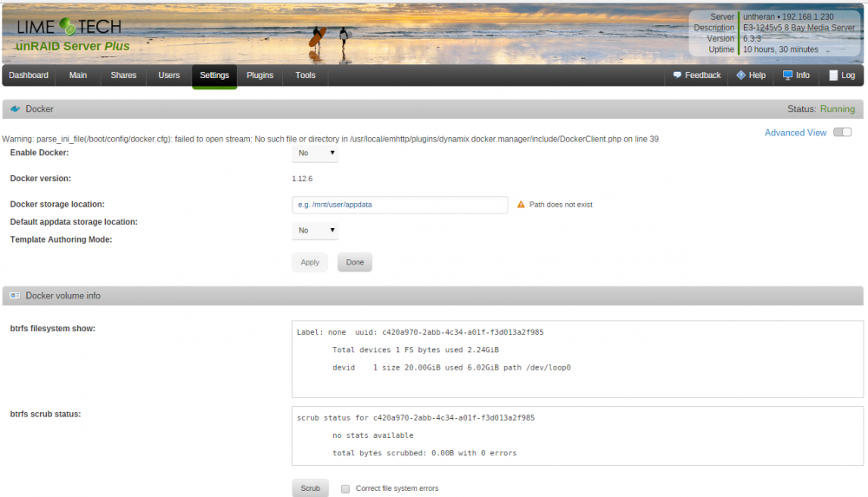The height and width of the screenshot is (497, 868).
Task: Click the E3-1245v5 8 Bay Media Server description
Action: [799, 28]
